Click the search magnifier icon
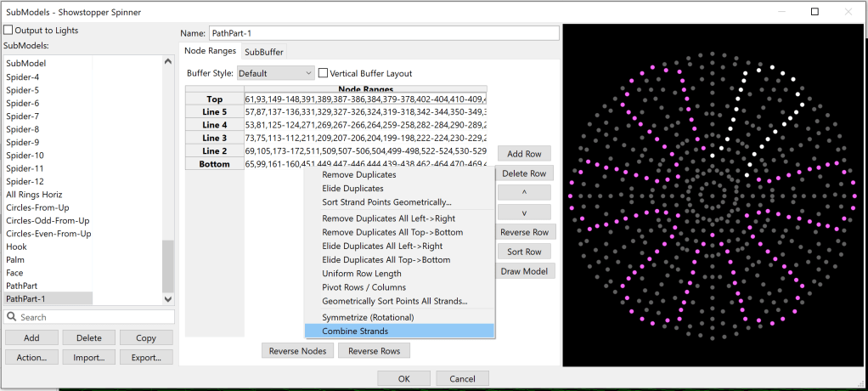868x391 pixels. tap(12, 317)
